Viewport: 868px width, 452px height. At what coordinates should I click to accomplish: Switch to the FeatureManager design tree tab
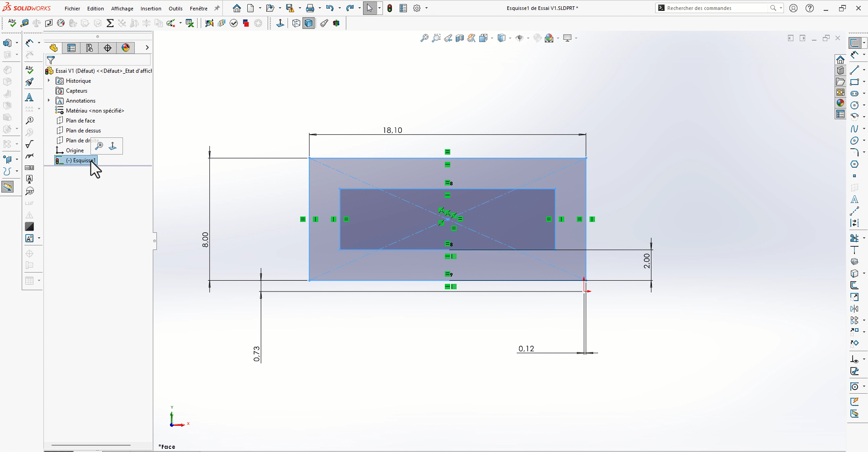[x=54, y=48]
